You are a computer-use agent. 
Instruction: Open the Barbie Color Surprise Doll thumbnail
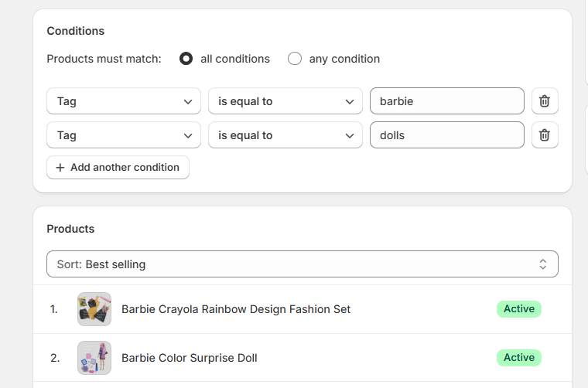[94, 358]
